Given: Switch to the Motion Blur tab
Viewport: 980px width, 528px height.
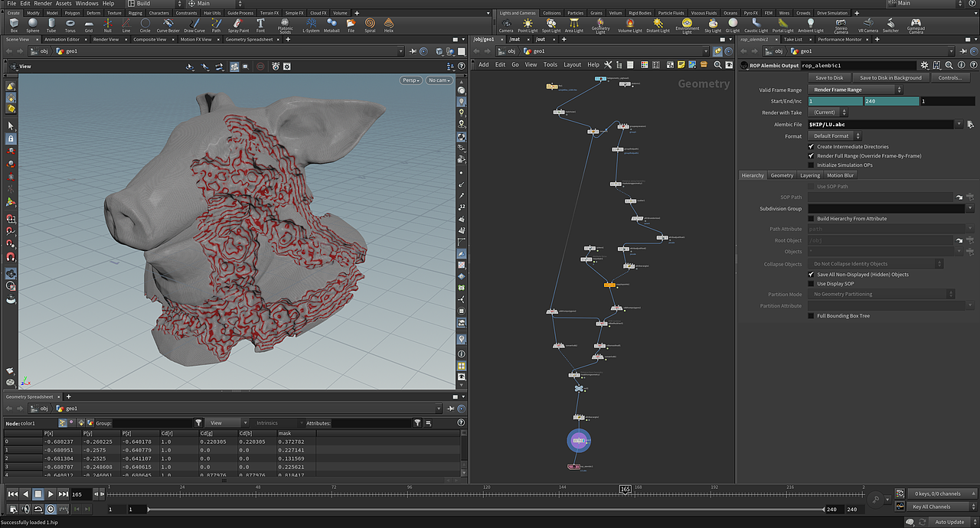Looking at the screenshot, I should coord(840,175).
